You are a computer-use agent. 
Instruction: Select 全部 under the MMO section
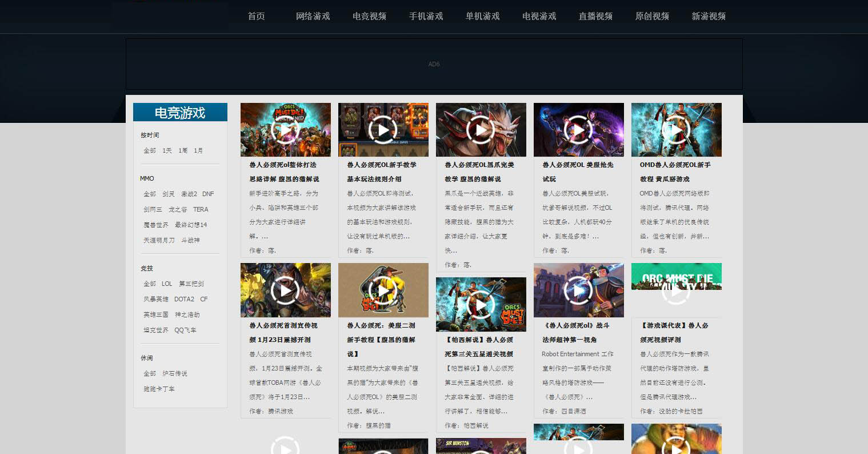point(150,194)
